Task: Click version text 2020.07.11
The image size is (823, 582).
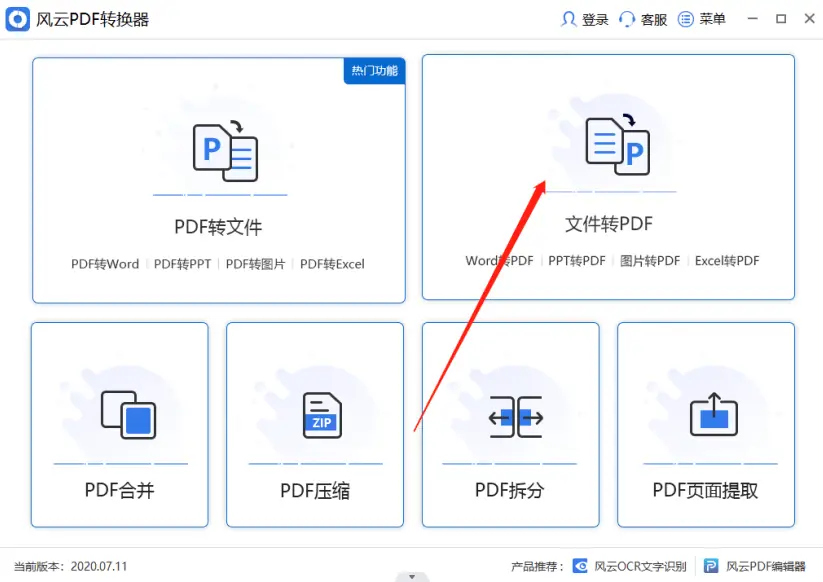Action: coord(99,566)
